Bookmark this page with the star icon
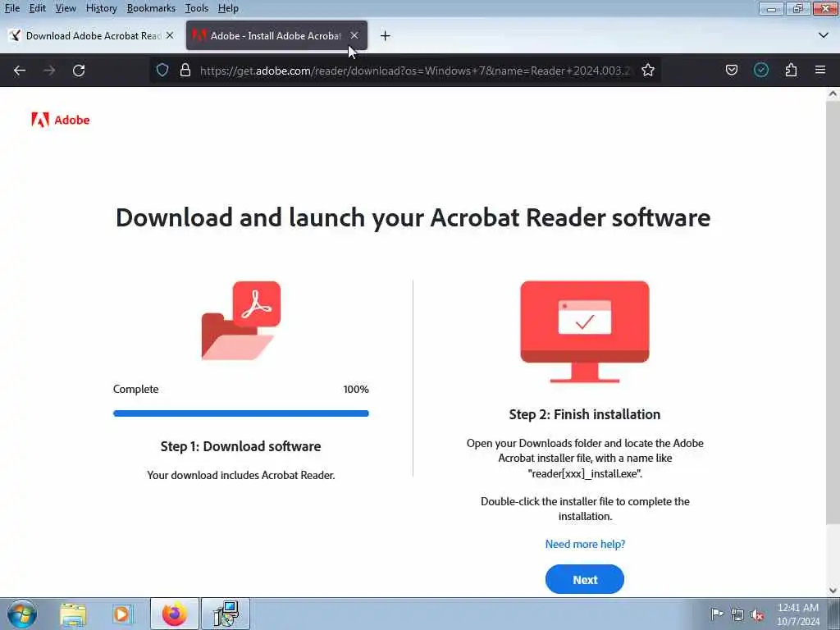 pos(648,71)
